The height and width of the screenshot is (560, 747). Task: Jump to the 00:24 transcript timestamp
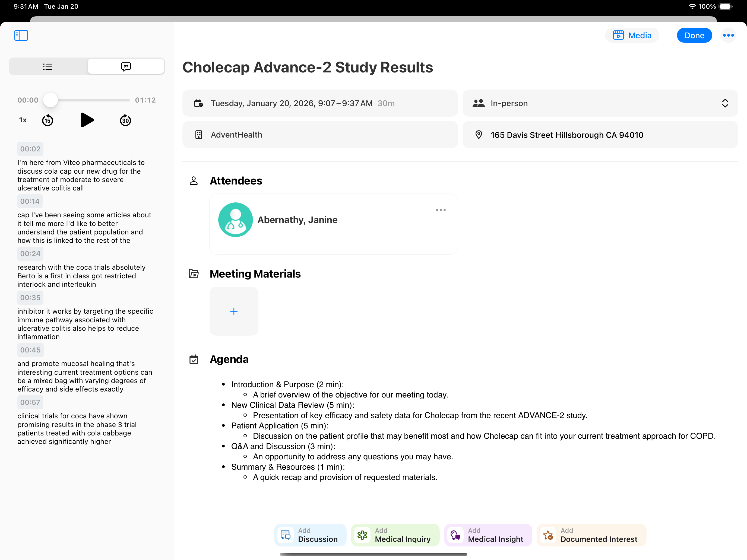[x=30, y=253]
